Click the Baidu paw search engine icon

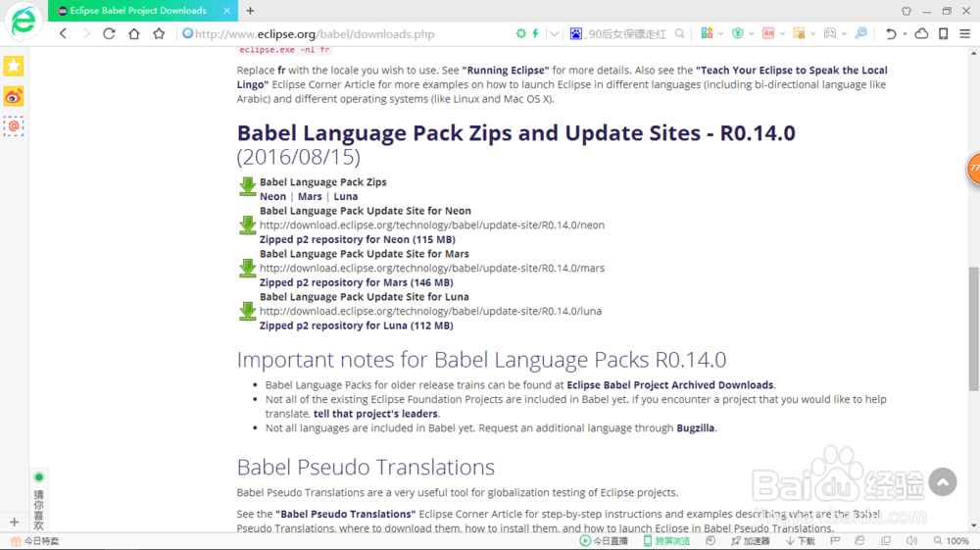pyautogui.click(x=575, y=33)
